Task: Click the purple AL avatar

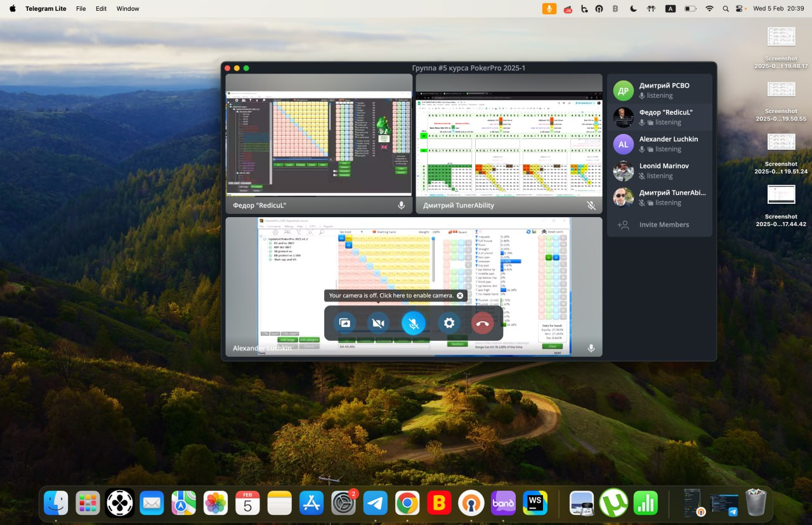Action: pos(624,144)
